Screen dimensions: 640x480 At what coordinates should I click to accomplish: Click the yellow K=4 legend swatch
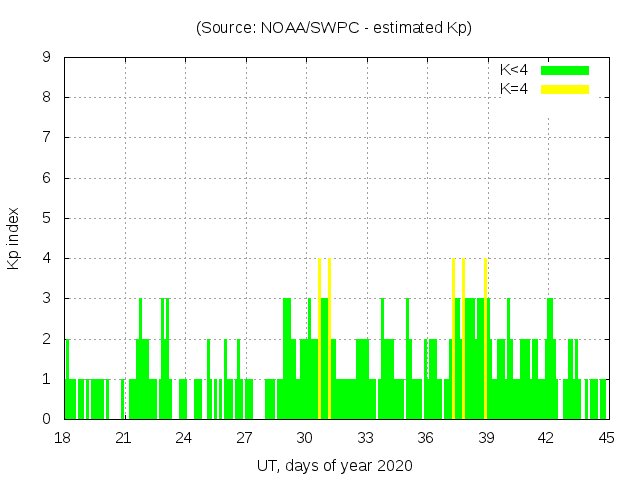565,89
